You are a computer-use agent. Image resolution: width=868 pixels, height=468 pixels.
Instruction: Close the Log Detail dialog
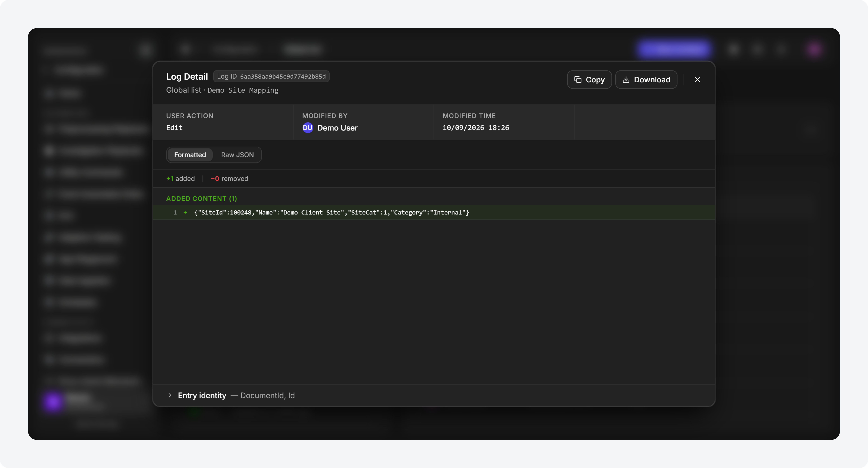click(x=697, y=80)
